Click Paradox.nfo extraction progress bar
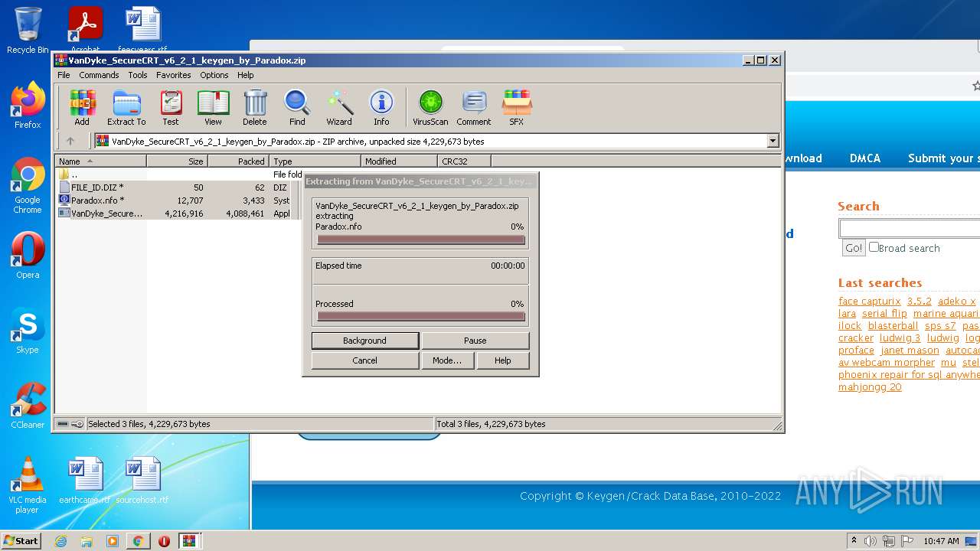The height and width of the screenshot is (551, 980). [x=421, y=240]
